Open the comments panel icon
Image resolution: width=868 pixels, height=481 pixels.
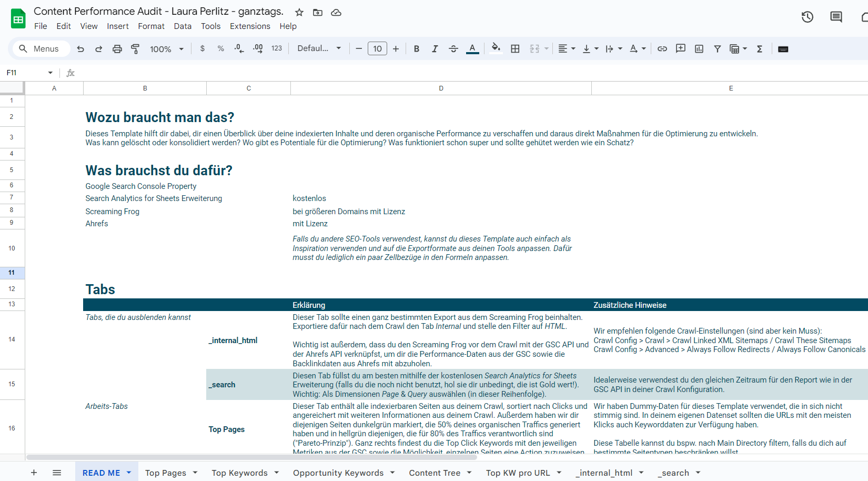(836, 17)
